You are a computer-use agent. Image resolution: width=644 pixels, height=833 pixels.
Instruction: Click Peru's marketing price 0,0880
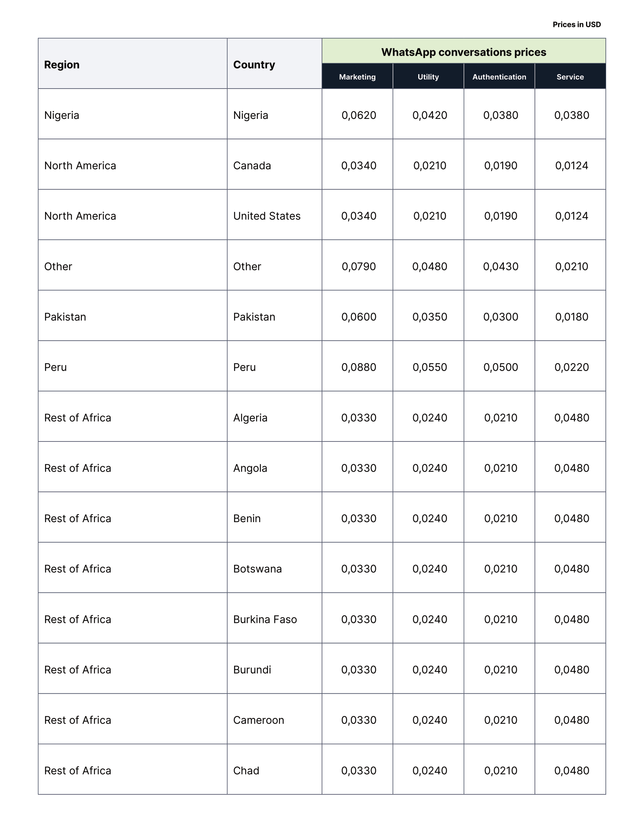click(359, 367)
